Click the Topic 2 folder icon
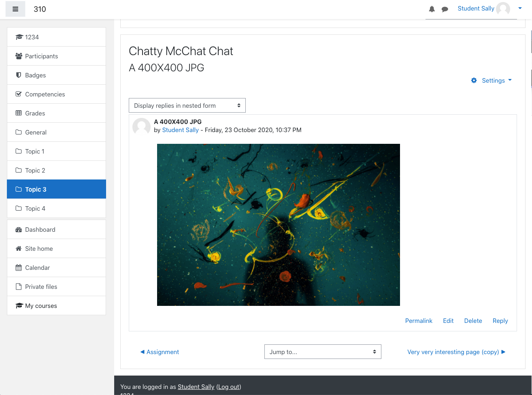The height and width of the screenshot is (395, 532). click(19, 170)
